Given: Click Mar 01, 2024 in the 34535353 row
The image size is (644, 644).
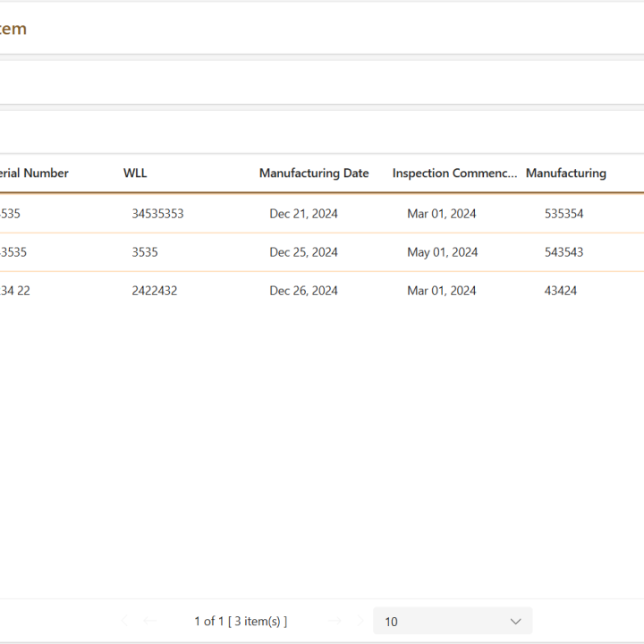Looking at the screenshot, I should (x=442, y=214).
